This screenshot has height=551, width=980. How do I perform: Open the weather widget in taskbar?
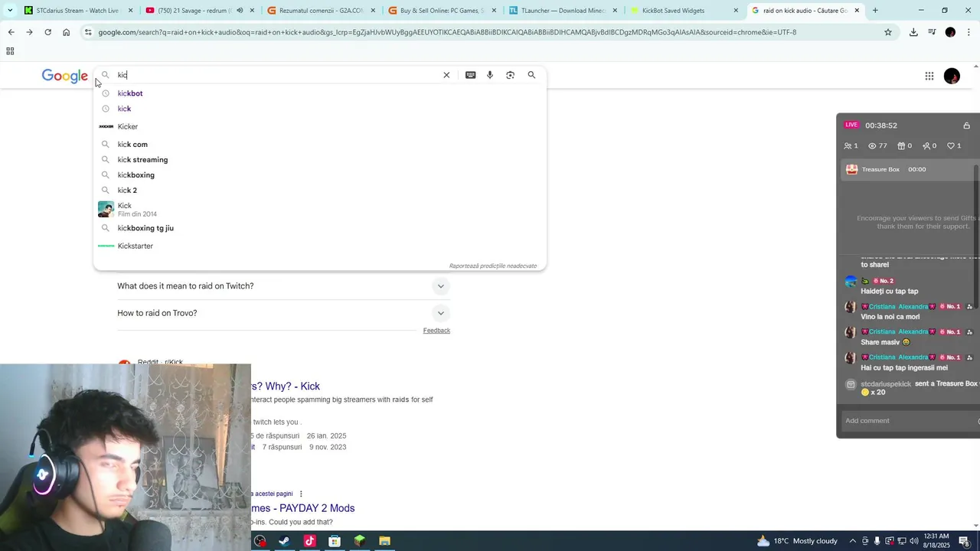pyautogui.click(x=797, y=541)
